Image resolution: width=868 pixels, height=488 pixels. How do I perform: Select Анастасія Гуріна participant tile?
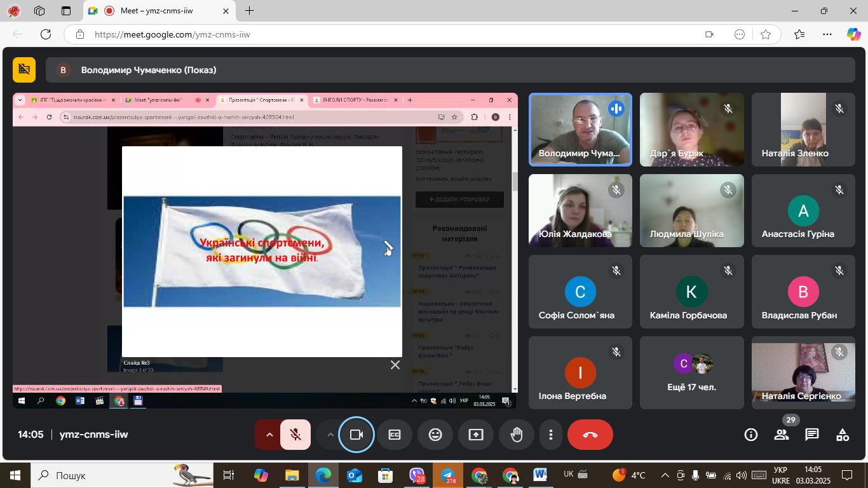(x=803, y=210)
